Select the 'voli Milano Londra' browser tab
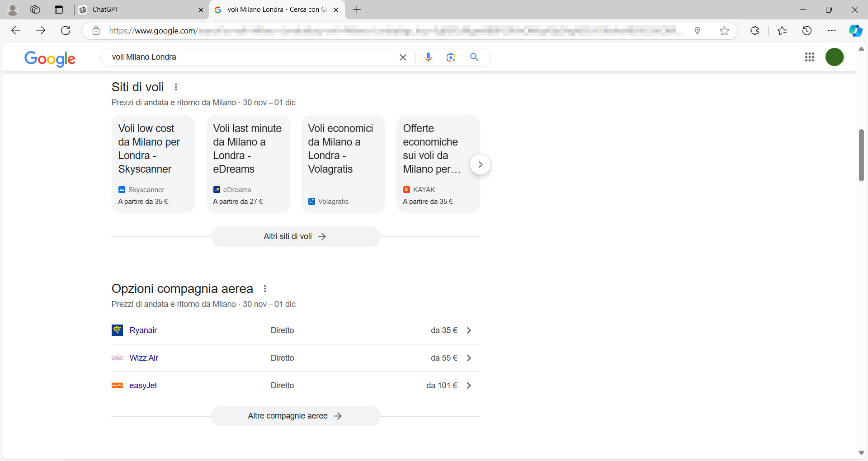The height and width of the screenshot is (461, 868). point(277,9)
